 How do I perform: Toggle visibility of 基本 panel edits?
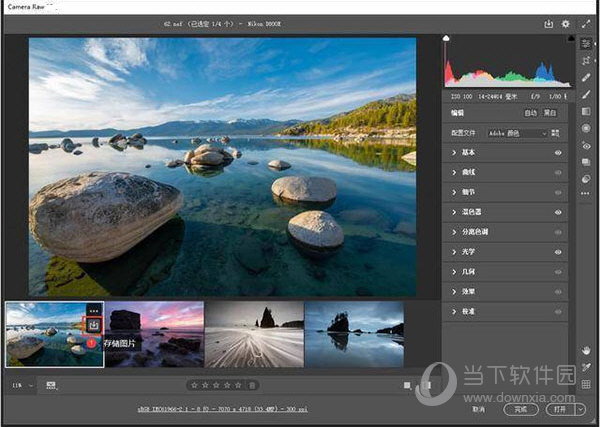click(558, 153)
